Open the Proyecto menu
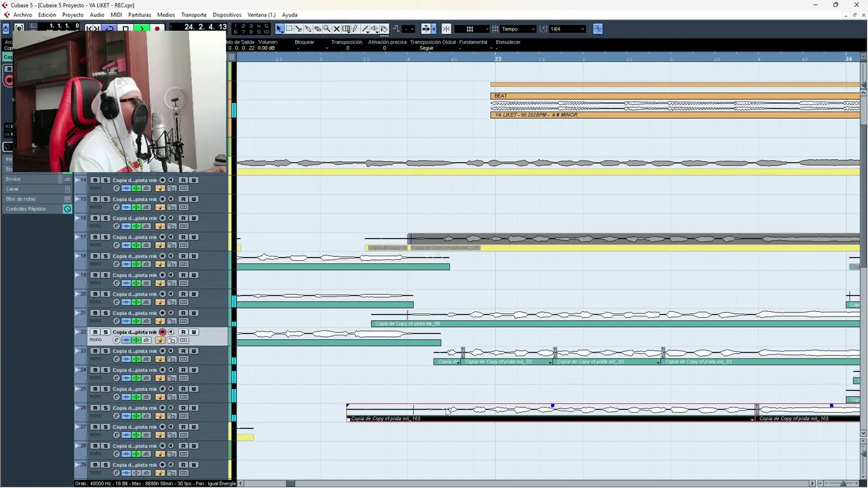 [x=73, y=15]
